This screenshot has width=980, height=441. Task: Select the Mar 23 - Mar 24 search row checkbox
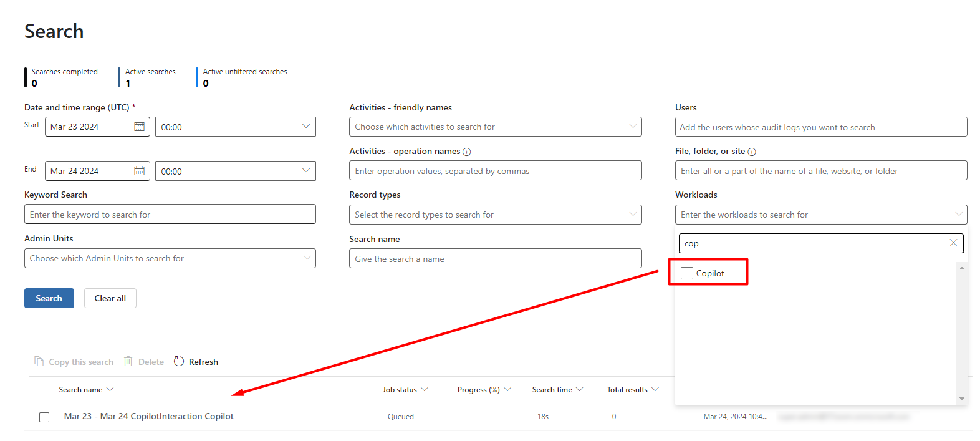pos(44,417)
